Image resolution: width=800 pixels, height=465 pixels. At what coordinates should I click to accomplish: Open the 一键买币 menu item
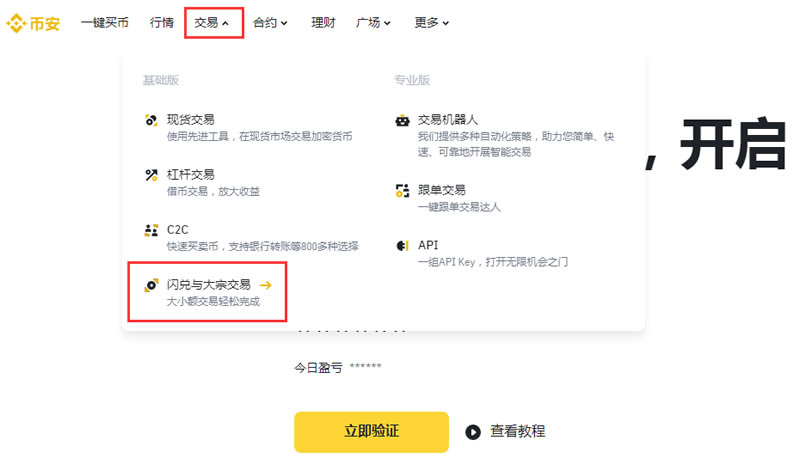coord(104,22)
